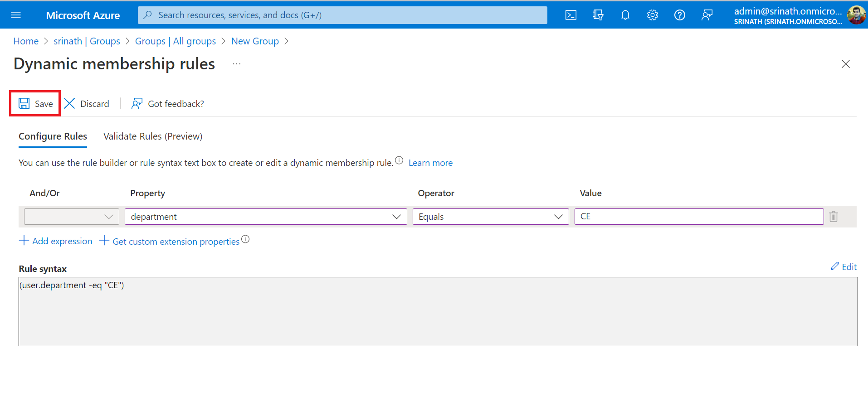Open the Learn more link
This screenshot has width=868, height=411.
[430, 163]
